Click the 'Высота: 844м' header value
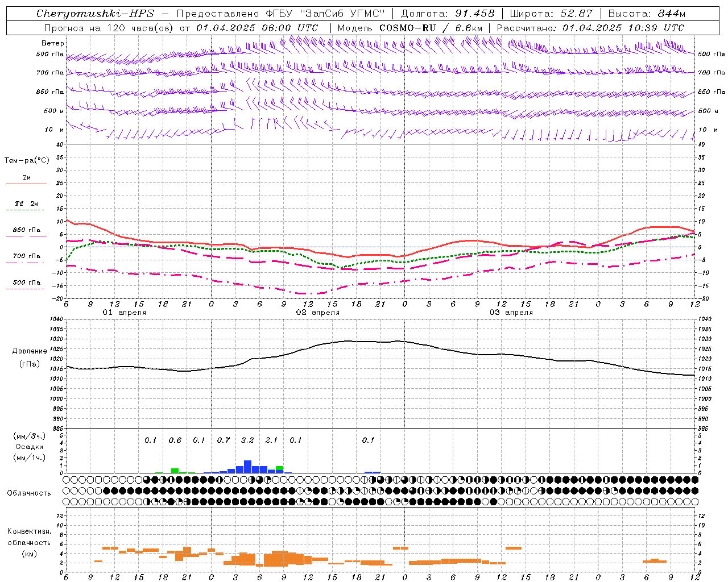 point(647,14)
